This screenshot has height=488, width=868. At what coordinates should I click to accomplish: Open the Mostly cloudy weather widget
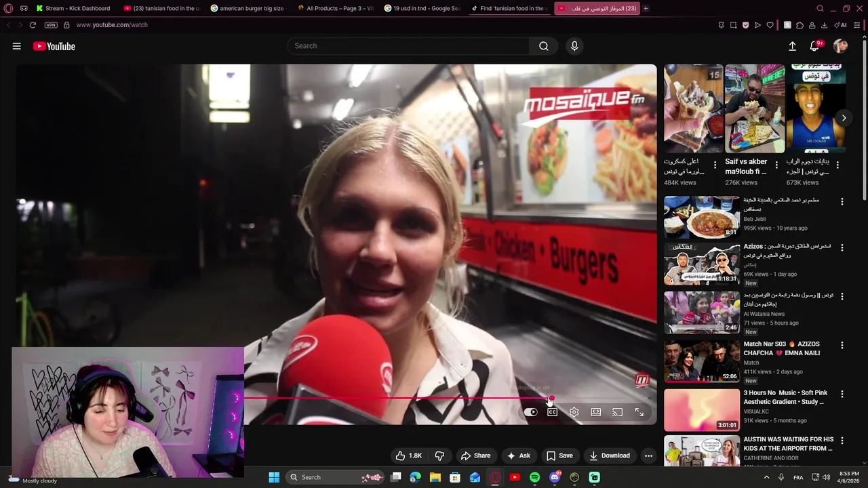pos(32,480)
